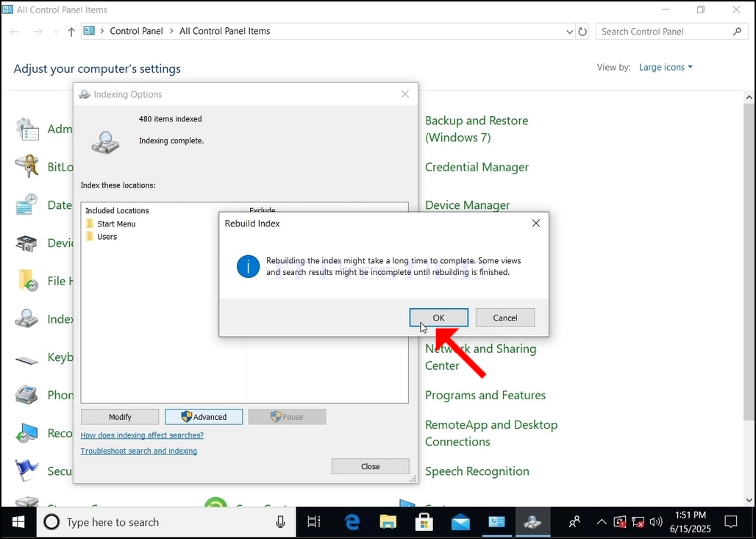Open Microsoft Store from taskbar
This screenshot has height=539, width=756.
tap(424, 522)
